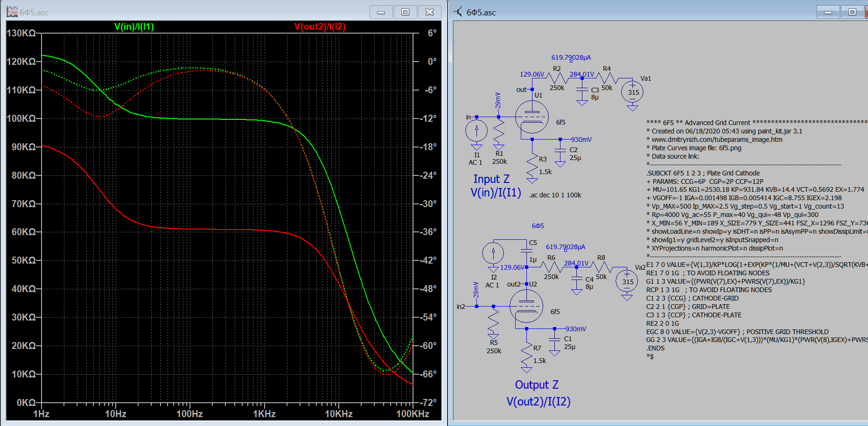Viewport: 868px width, 426px height.
Task: Click the V(in)/I(I1) schematic annotation
Action: click(496, 193)
